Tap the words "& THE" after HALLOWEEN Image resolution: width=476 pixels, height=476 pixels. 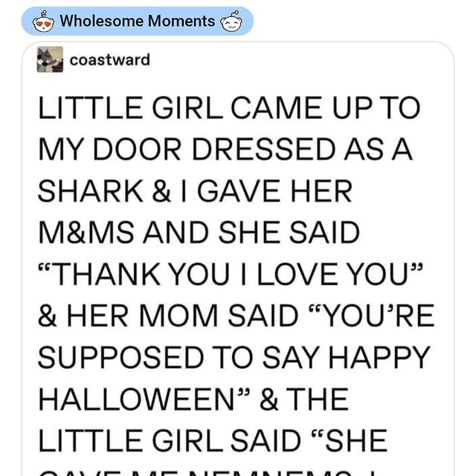pos(315,401)
